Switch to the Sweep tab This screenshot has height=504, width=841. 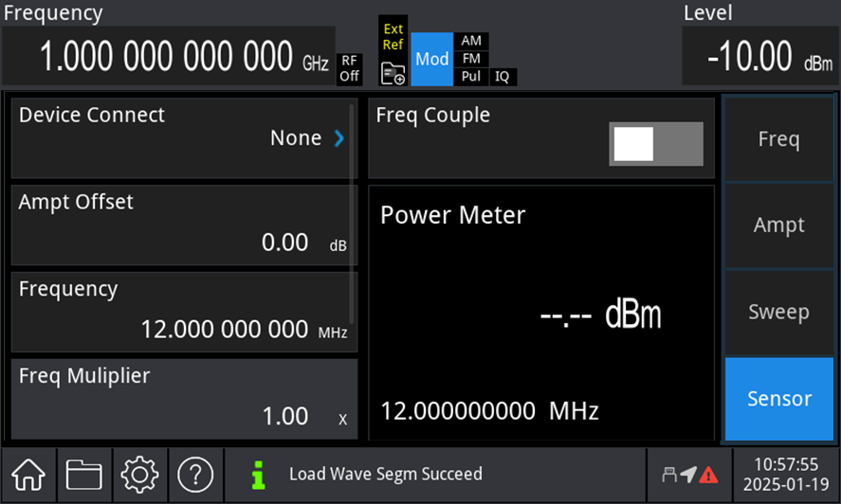pos(778,313)
